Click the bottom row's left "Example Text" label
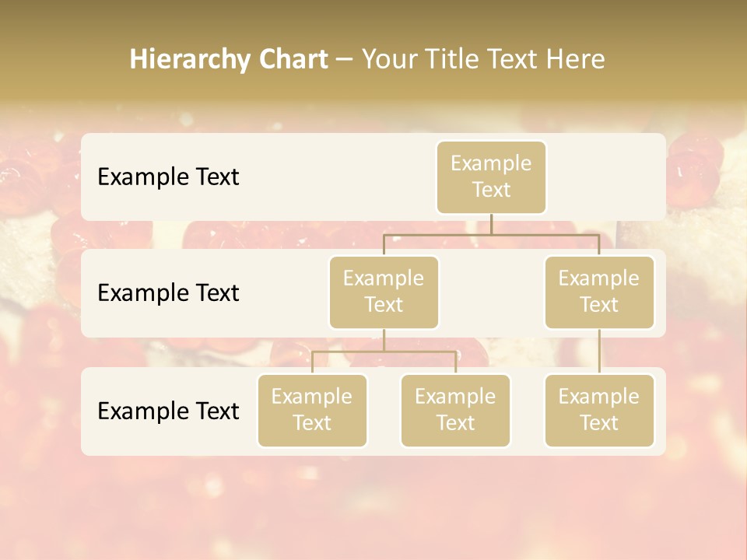 click(x=168, y=411)
